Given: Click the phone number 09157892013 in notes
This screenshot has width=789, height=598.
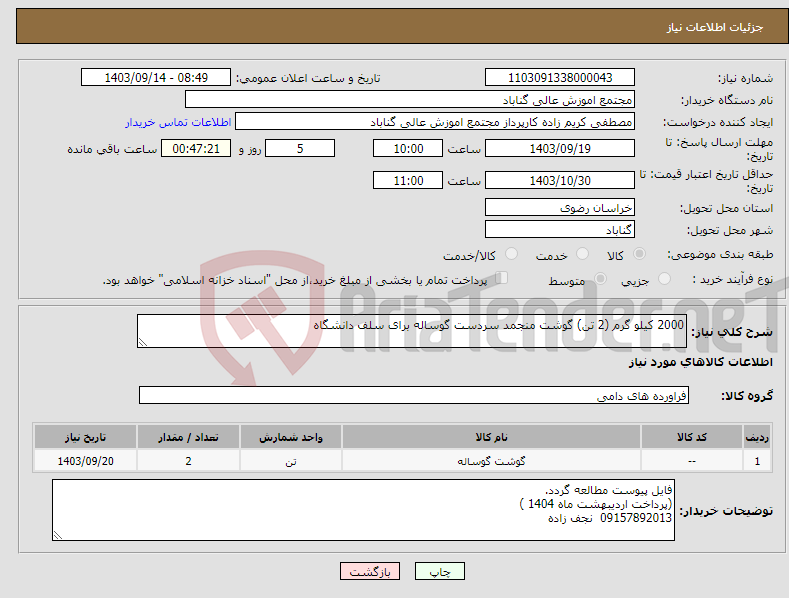Looking at the screenshot, I should (636, 518).
